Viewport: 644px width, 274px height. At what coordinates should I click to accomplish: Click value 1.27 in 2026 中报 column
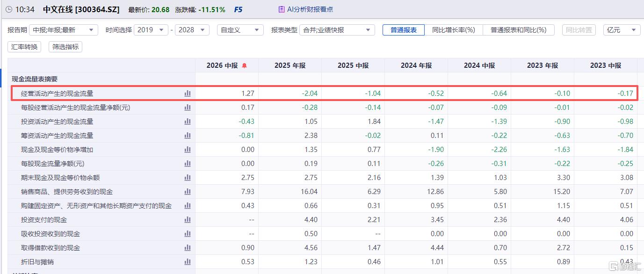point(248,94)
